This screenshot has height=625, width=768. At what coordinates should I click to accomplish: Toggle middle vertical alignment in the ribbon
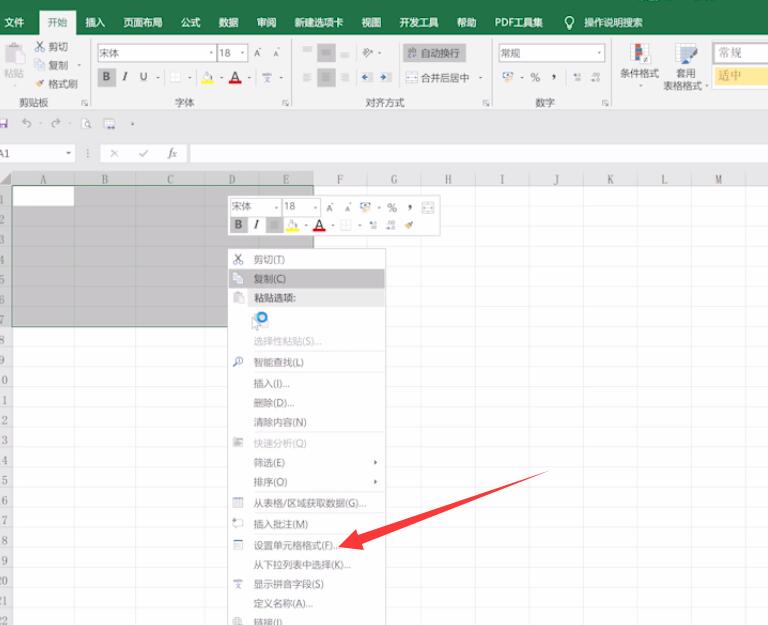point(326,53)
